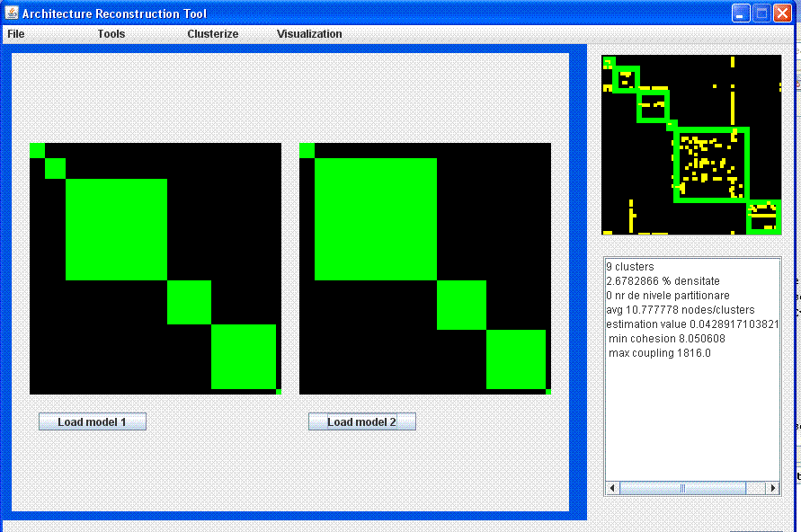This screenshot has width=801, height=532.
Task: Click the bottom-right large cluster block in model 1
Action: (x=243, y=356)
